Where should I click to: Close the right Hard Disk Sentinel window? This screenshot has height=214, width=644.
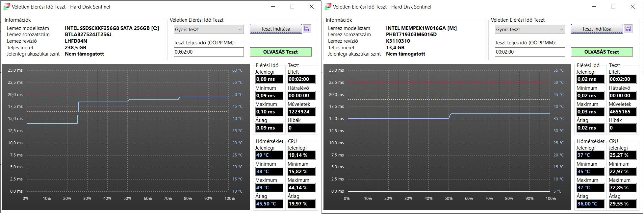click(x=633, y=7)
